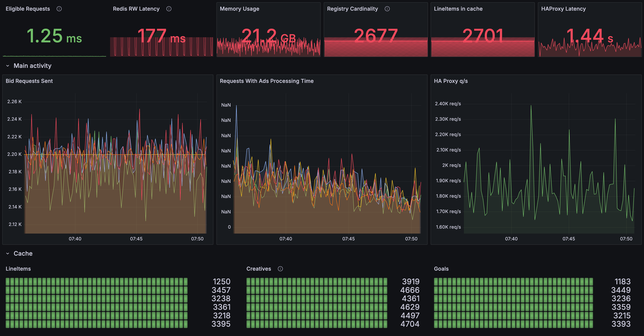Click the Cache row label
This screenshot has width=644, height=336.
[x=23, y=254]
